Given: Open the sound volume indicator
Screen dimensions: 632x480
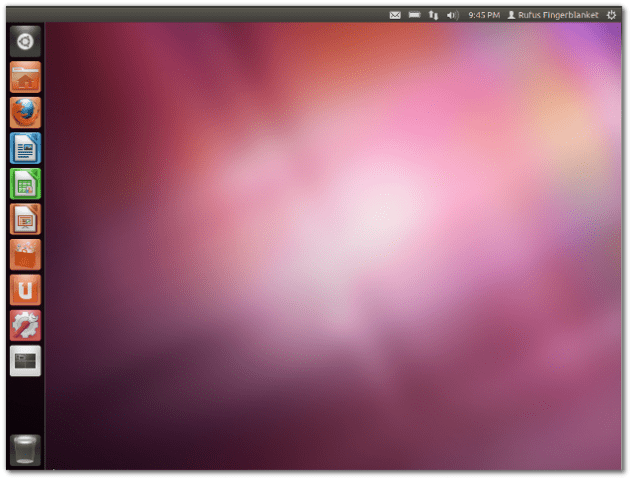Looking at the screenshot, I should click(x=453, y=15).
